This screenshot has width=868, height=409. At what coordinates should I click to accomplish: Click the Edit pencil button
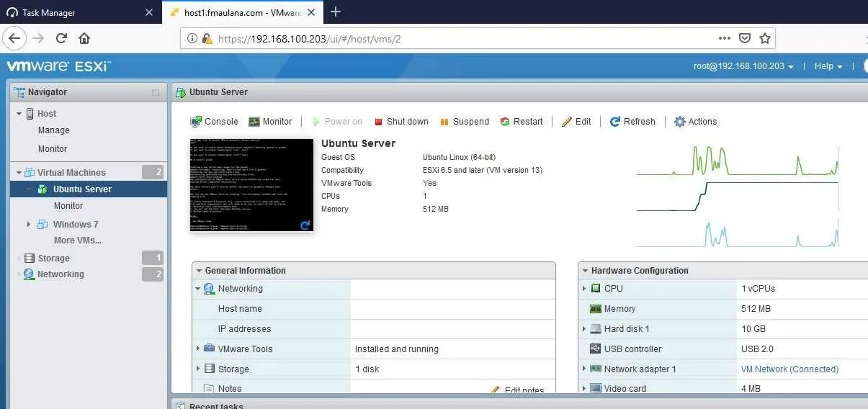576,122
